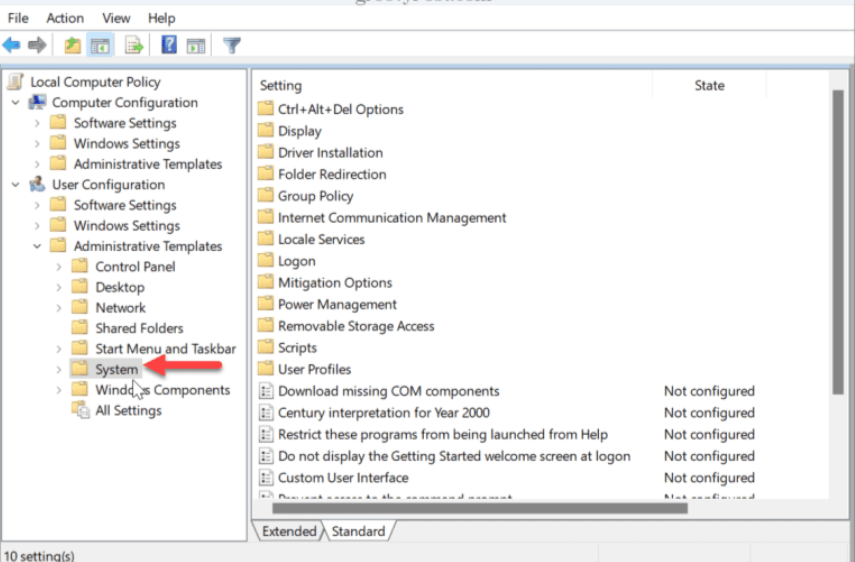Image resolution: width=855 pixels, height=562 pixels.
Task: Expand the Control Panel tree folder
Action: point(59,267)
